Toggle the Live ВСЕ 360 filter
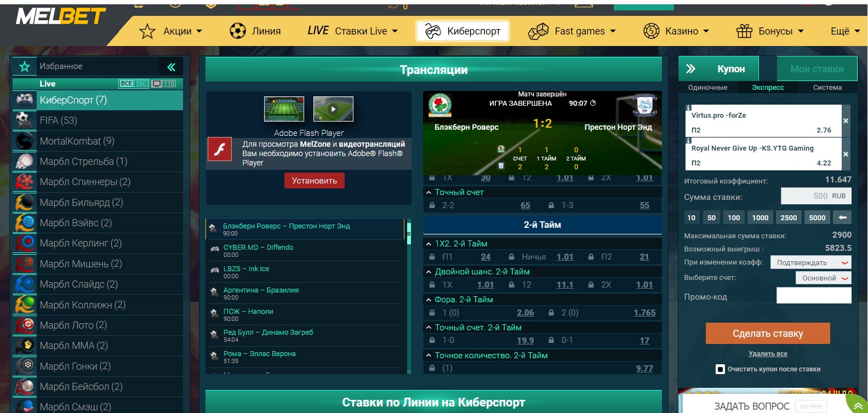868x413 pixels. (x=134, y=83)
